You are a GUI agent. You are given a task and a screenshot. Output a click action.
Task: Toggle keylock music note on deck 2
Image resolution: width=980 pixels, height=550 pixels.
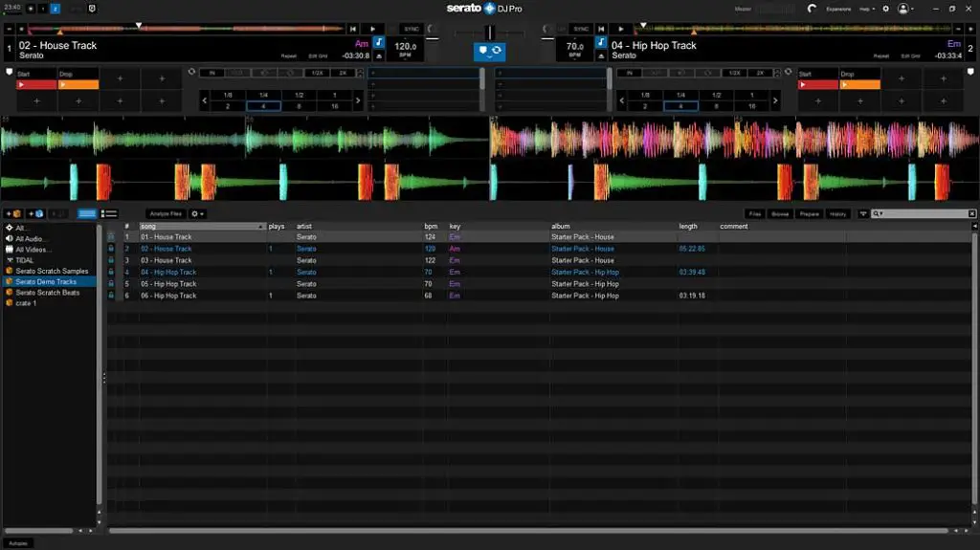pyautogui.click(x=601, y=42)
